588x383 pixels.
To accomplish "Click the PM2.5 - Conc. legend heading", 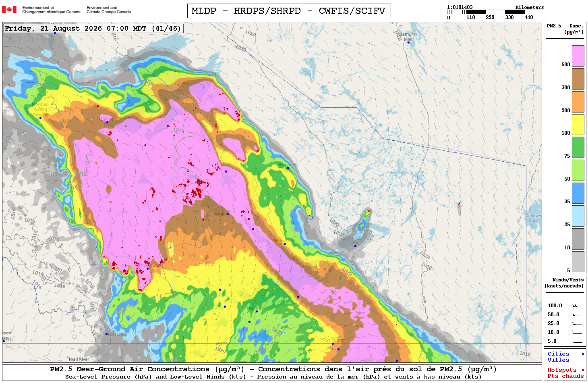I will coord(565,29).
